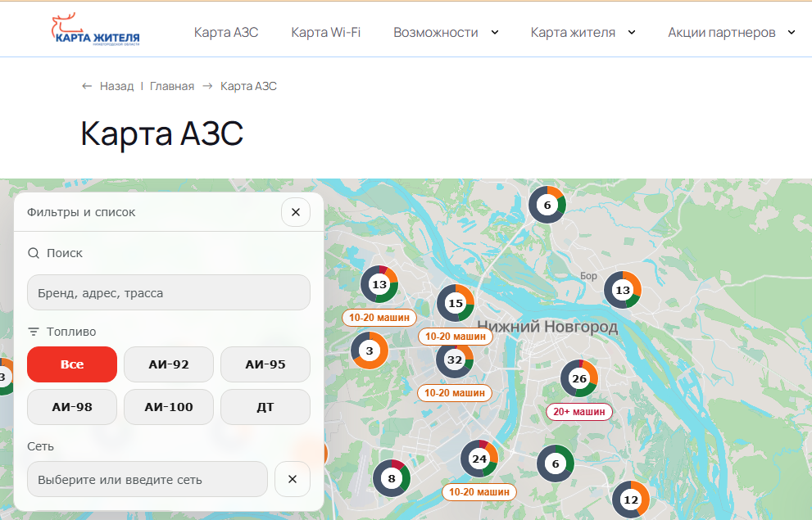Viewport: 812px width, 520px height.
Task: Click the Главная breadcrumb link
Action: 172,86
